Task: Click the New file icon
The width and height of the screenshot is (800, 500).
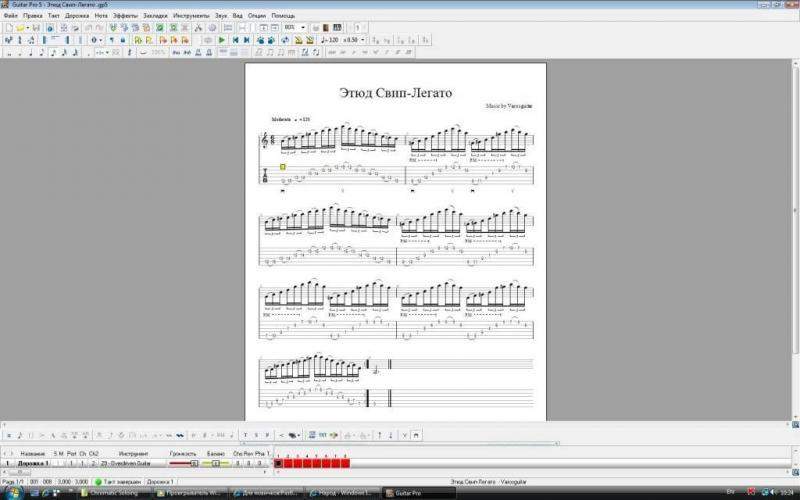Action: (x=8, y=28)
